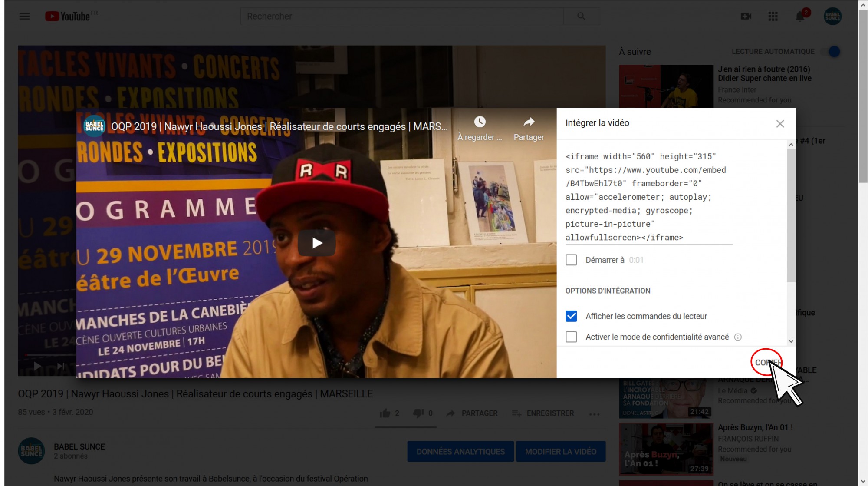Click the search magnifier button
868x486 pixels.
pyautogui.click(x=582, y=17)
